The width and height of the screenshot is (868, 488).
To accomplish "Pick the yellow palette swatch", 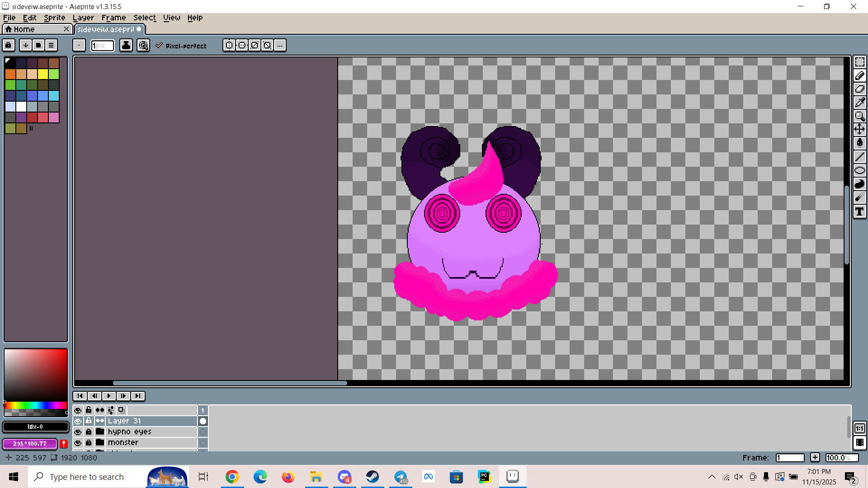I will 43,74.
